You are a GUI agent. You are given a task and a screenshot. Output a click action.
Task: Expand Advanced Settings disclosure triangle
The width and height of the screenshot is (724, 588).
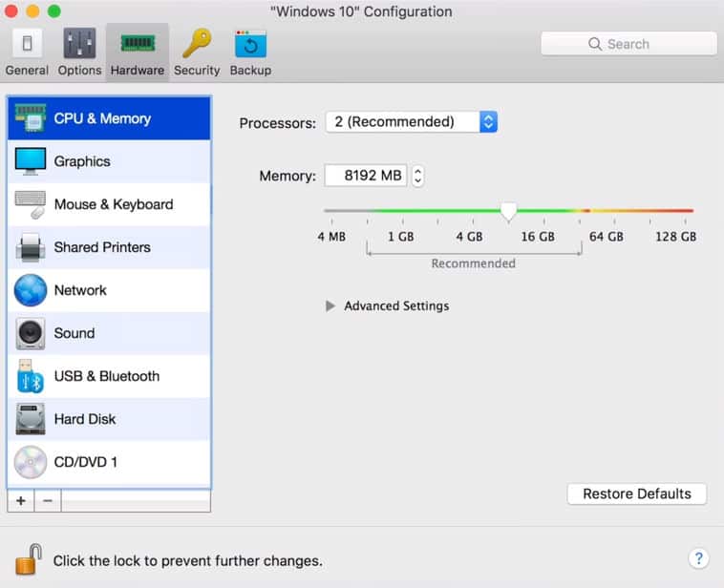330,306
